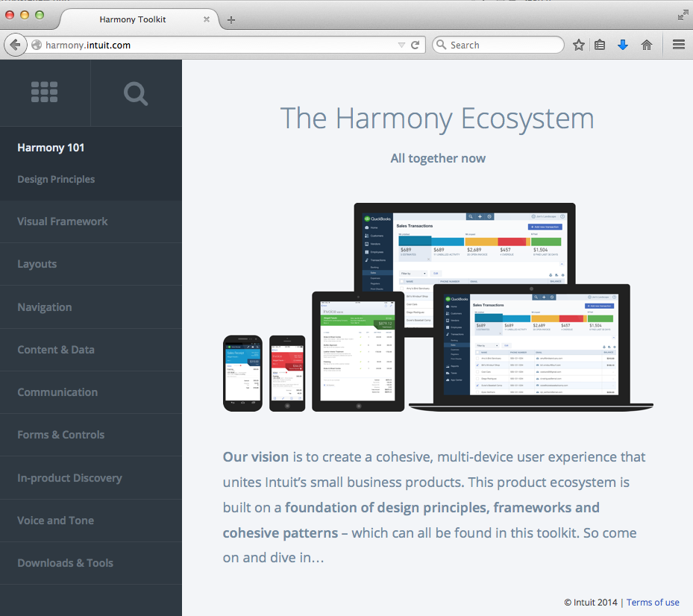Click the tablet invoice mockup
Viewport: 693px width, 616px height.
tap(358, 351)
